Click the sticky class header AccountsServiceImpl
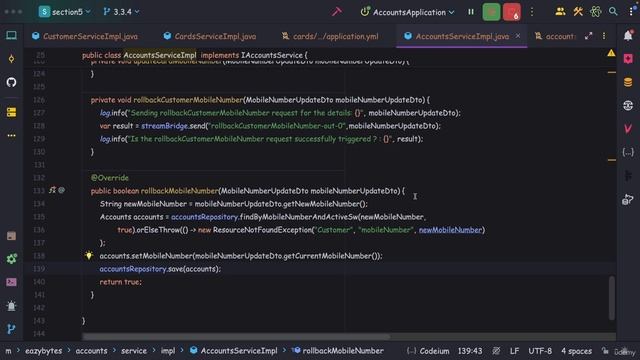Viewport: 640px width, 360px height. [x=160, y=55]
